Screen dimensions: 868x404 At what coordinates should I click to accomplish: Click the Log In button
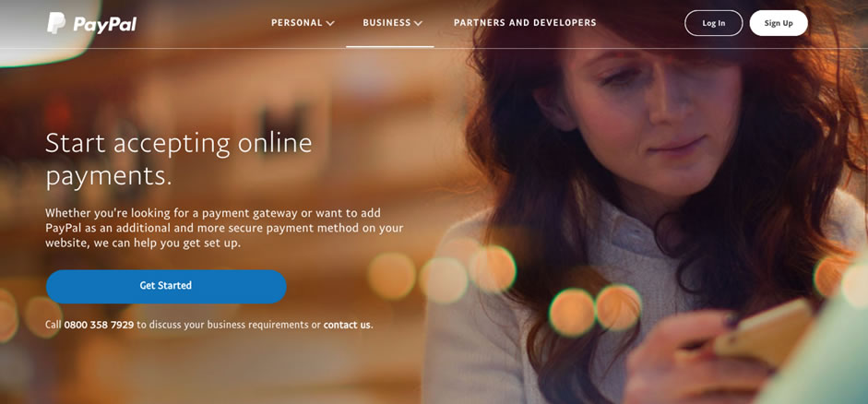[x=714, y=23]
